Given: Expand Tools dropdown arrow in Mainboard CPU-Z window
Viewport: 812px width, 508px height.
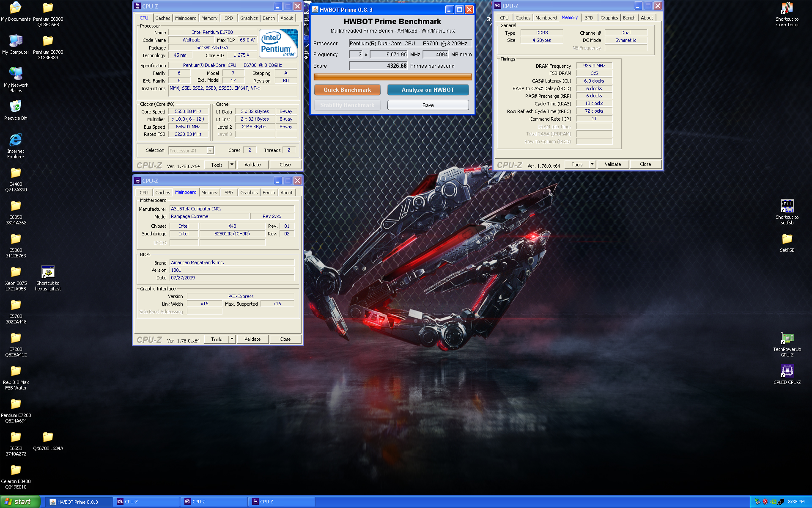Looking at the screenshot, I should pos(232,339).
